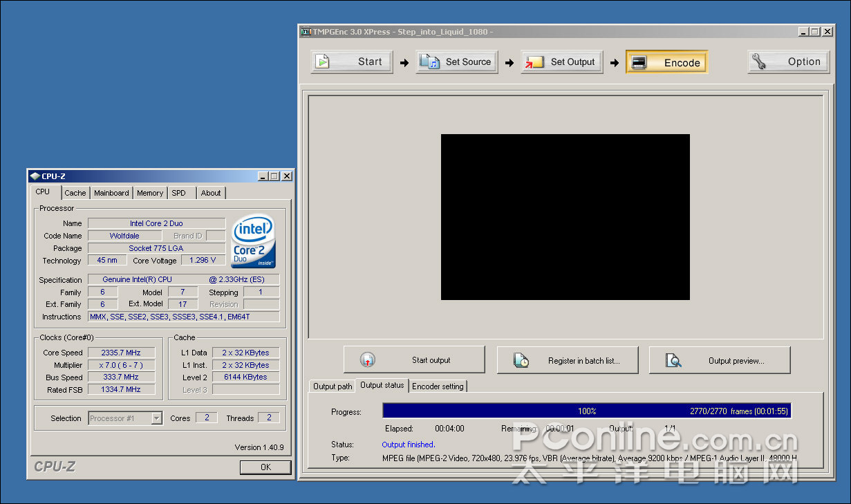Click the Bus Speed value 333.7 MHz
The image size is (851, 504).
tap(121, 377)
